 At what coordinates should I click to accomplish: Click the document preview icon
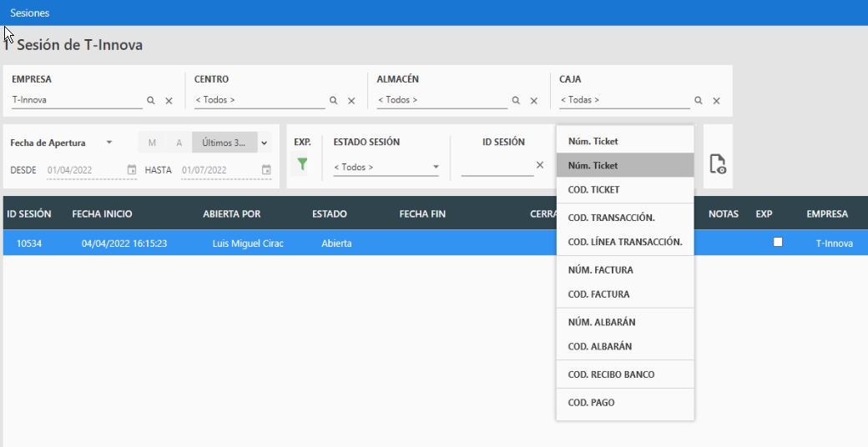tap(718, 164)
